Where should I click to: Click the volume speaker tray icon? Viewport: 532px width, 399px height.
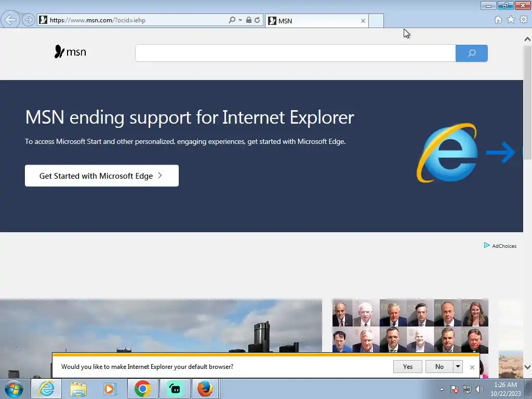pyautogui.click(x=479, y=389)
